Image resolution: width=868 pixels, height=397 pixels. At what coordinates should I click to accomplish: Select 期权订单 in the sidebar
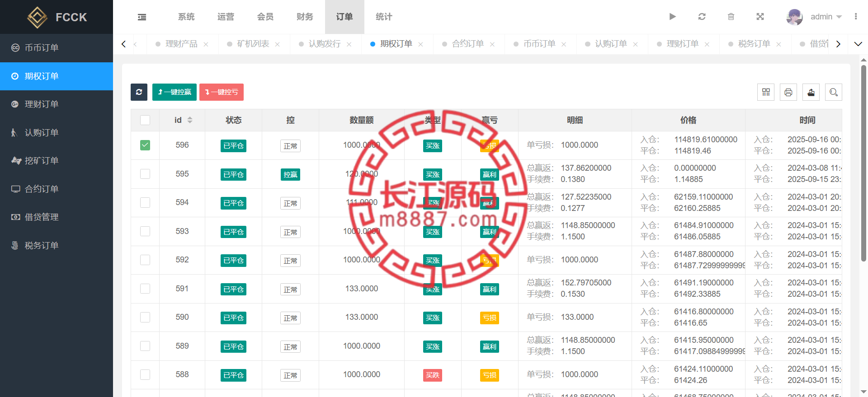[x=57, y=76]
